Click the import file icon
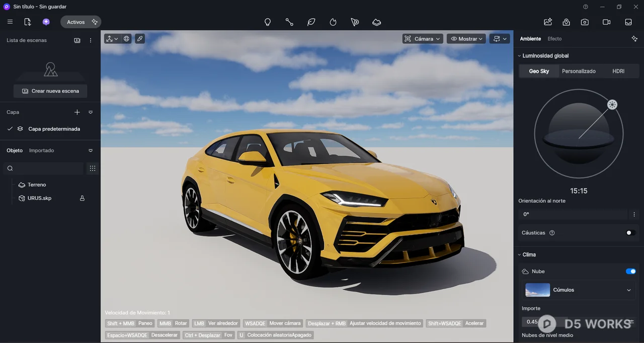 click(x=28, y=22)
